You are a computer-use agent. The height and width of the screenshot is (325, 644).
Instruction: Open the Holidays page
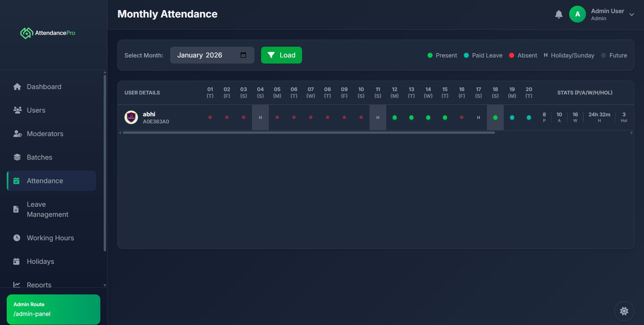coord(40,261)
